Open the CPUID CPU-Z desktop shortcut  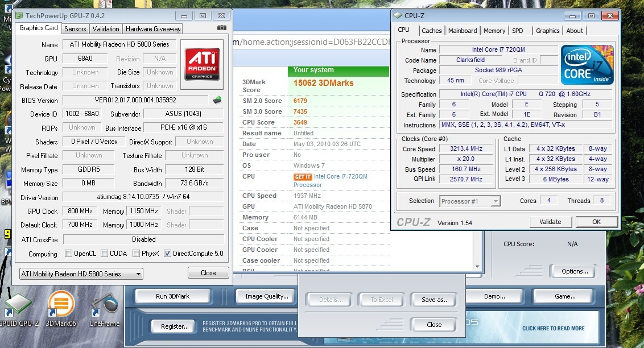pos(18,305)
